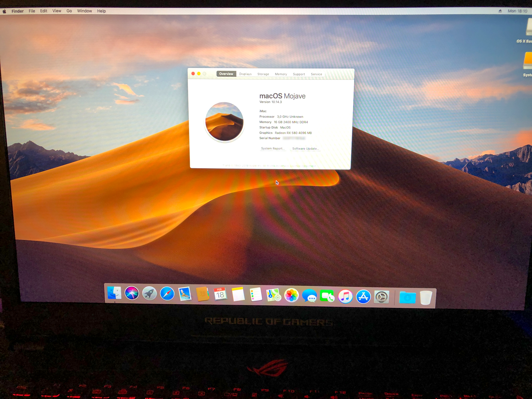Switch to the Service tab
This screenshot has height=399, width=532.
pos(316,74)
